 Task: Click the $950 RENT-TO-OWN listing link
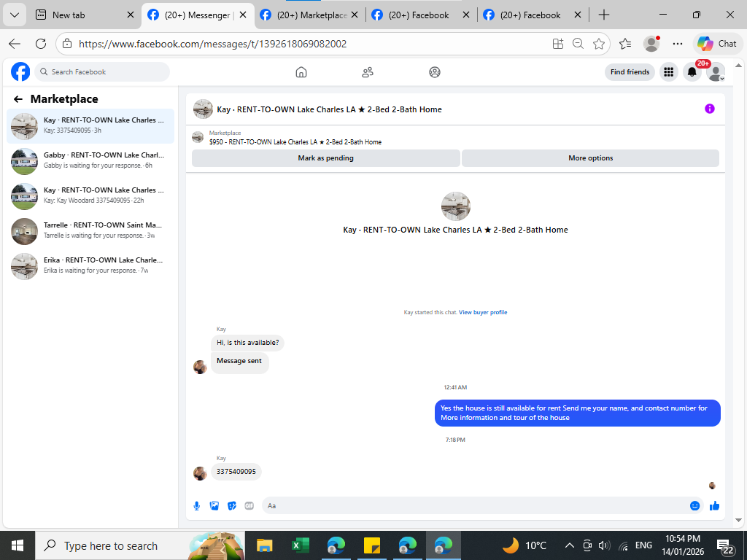click(295, 142)
